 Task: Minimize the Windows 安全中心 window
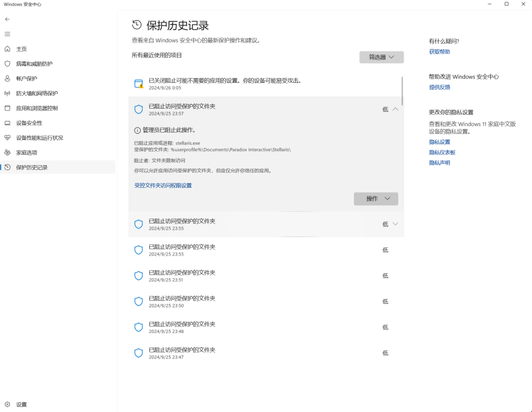490,4
